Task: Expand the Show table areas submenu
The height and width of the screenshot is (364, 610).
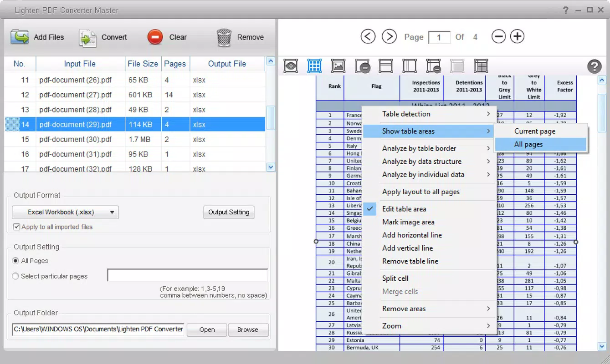Action: 429,131
